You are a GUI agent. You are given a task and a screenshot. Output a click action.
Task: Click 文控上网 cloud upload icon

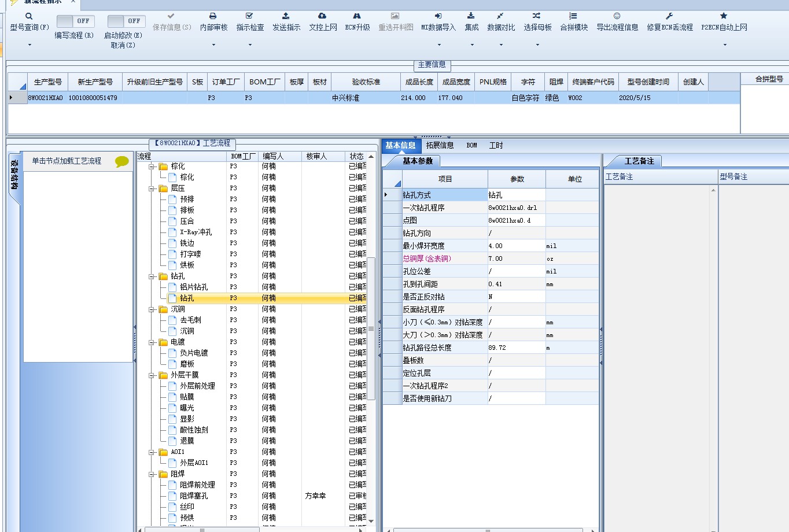tap(323, 16)
